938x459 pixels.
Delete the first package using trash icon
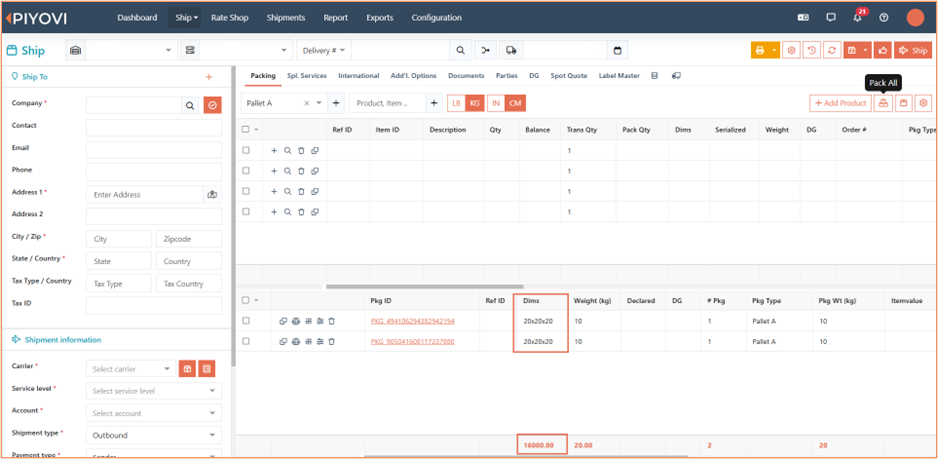coord(331,321)
